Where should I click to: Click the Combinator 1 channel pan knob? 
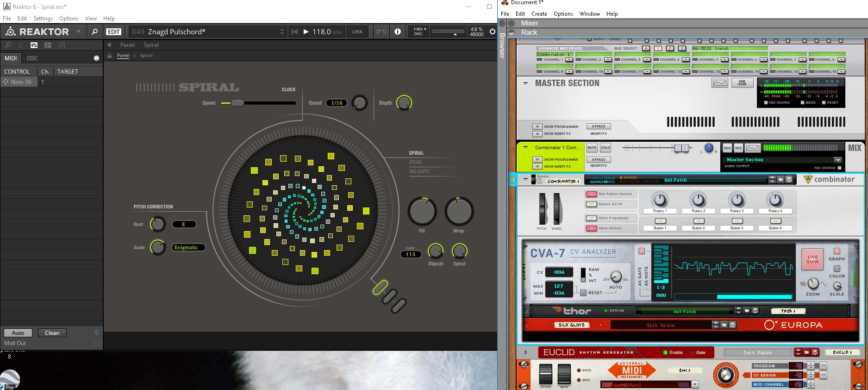[709, 148]
